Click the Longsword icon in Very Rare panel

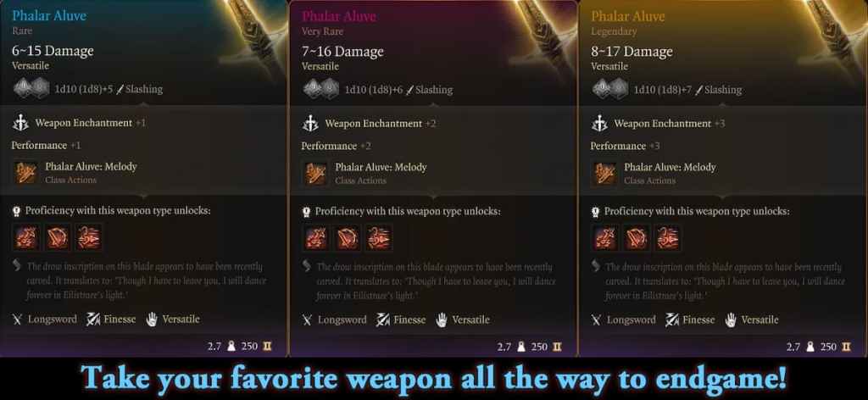pos(307,319)
